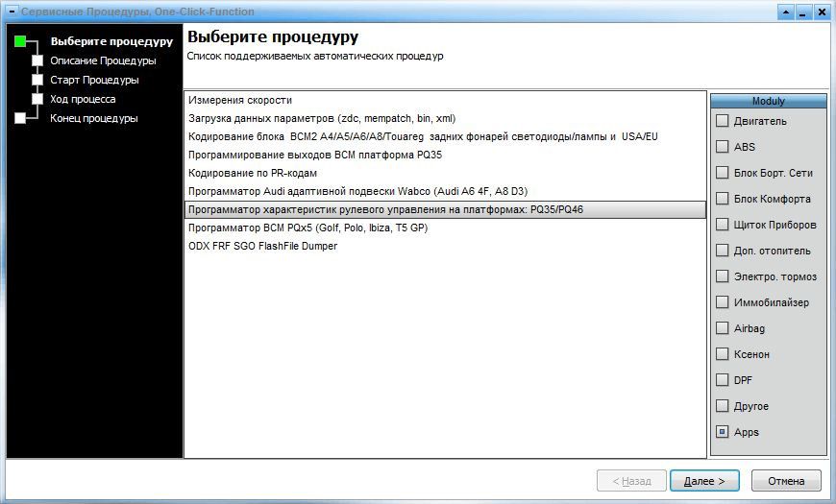The width and height of the screenshot is (836, 504).
Task: Check the Иммобилайзер checkbox
Action: tap(722, 302)
